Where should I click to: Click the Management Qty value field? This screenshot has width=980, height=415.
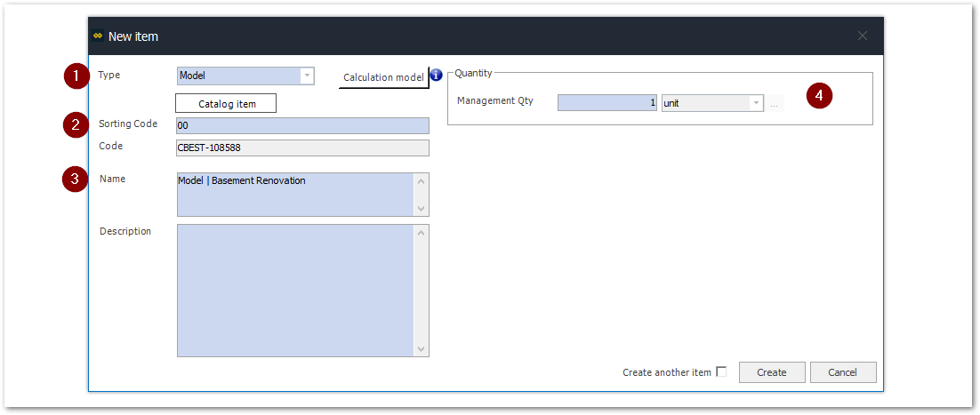click(x=606, y=103)
